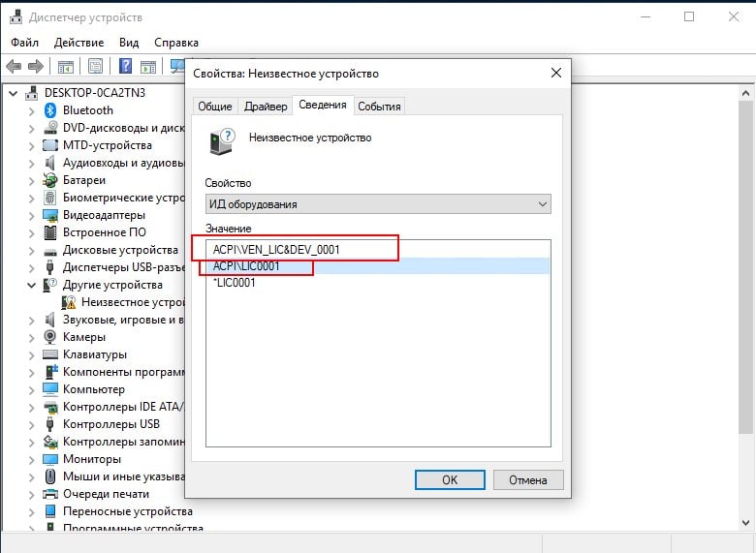Select Дисковые устройства tree item
The image size is (756, 553).
pyautogui.click(x=120, y=250)
